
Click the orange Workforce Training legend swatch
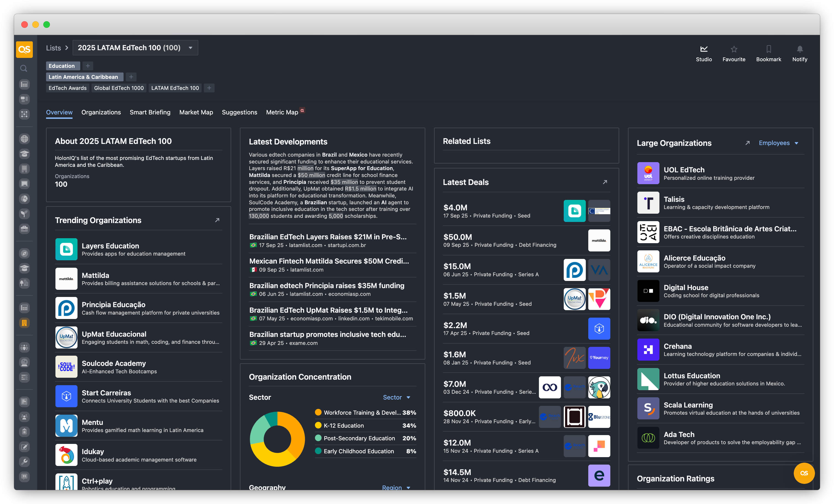click(318, 412)
